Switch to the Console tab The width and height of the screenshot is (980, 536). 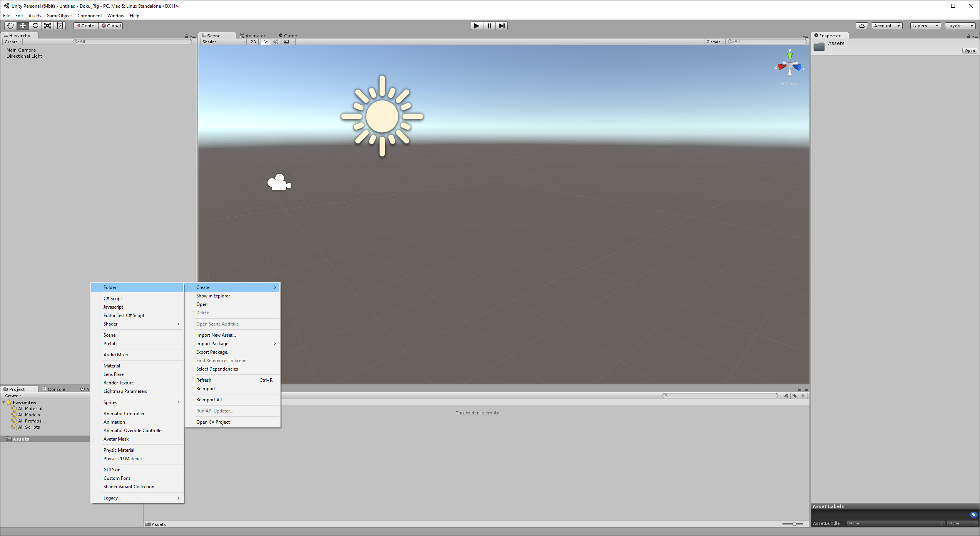[x=54, y=389]
